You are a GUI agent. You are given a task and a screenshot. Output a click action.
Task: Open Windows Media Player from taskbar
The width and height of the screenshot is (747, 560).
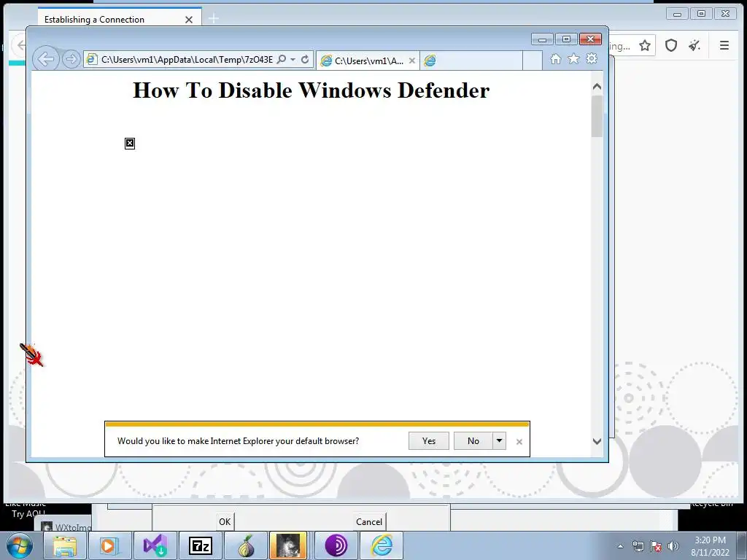pos(109,545)
